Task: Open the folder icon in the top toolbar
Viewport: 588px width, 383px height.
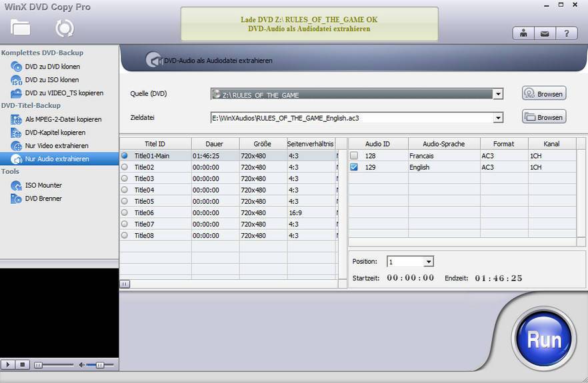Action: pyautogui.click(x=20, y=27)
